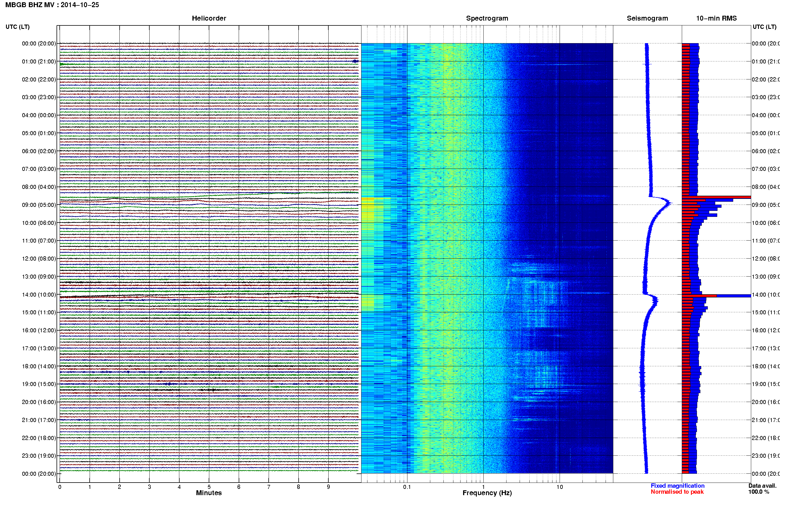Click the red Normalised to peak legend text
Screen dimensions: 812x508
point(677,492)
